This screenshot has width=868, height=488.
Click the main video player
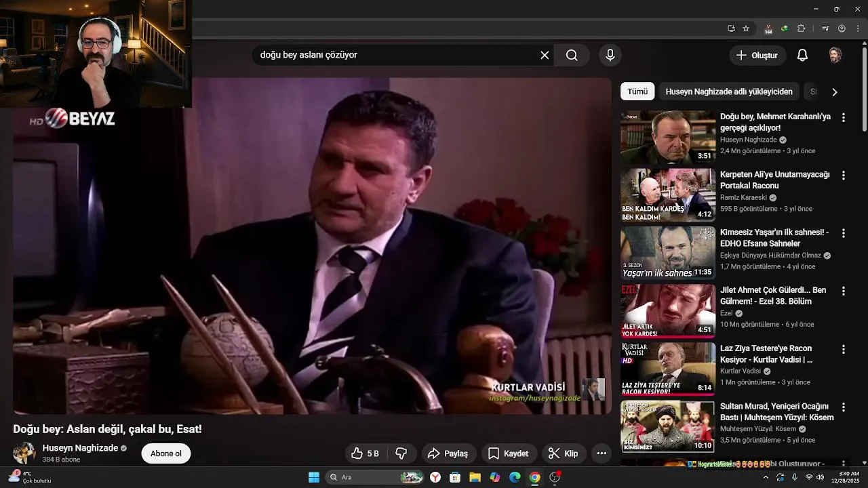tap(312, 245)
